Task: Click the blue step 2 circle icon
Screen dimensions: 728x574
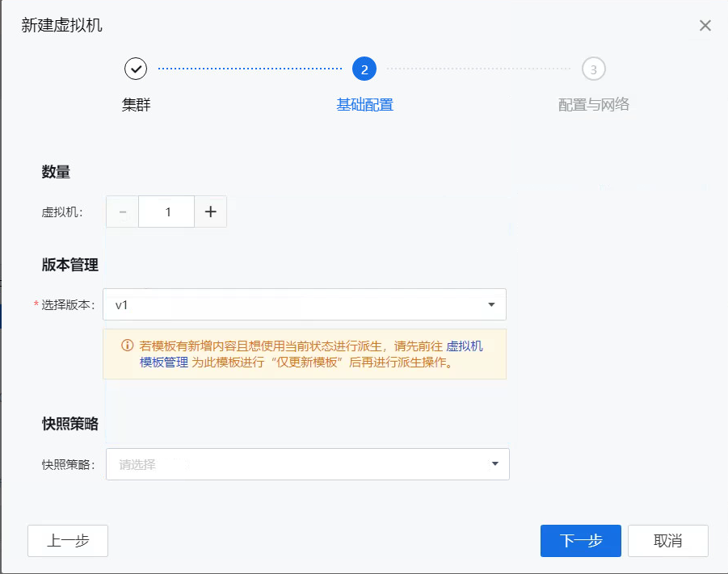Action: 364,69
